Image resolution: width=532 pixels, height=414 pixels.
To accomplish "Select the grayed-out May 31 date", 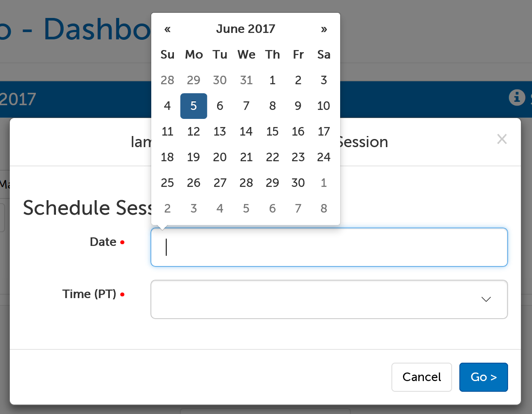I will (246, 80).
